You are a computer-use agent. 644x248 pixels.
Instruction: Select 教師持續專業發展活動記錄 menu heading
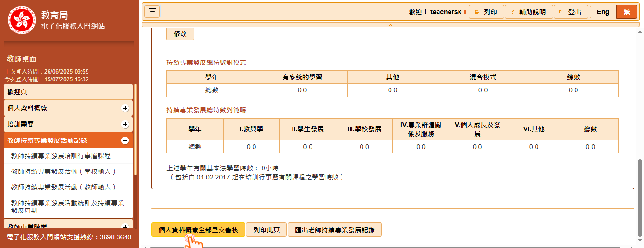(x=68, y=140)
